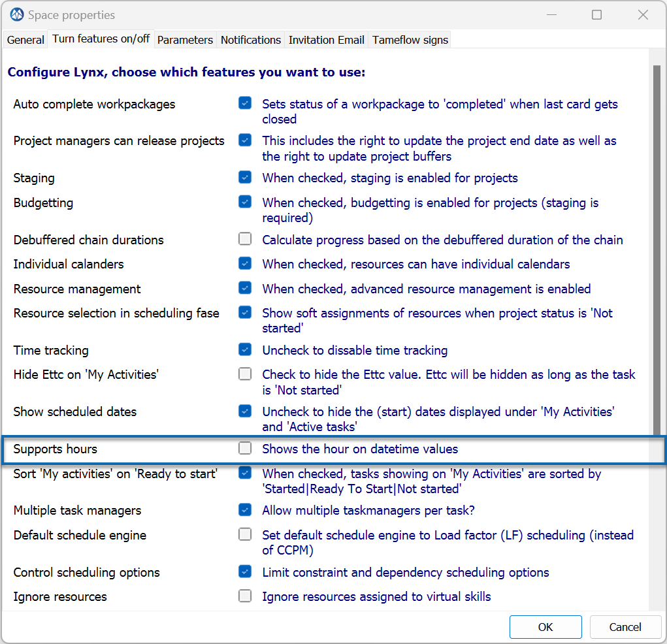Go to the Invitation Email tab
The height and width of the screenshot is (644, 667).
coord(326,40)
